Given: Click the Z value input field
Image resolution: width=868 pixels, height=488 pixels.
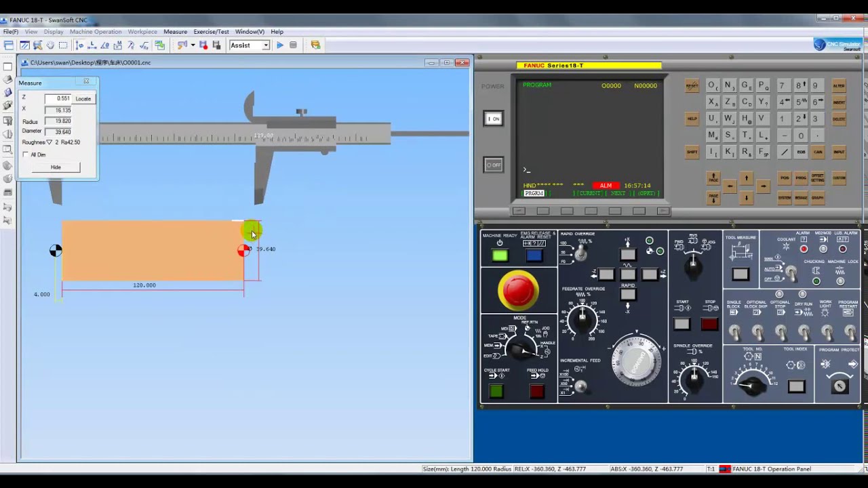Looking at the screenshot, I should [58, 98].
